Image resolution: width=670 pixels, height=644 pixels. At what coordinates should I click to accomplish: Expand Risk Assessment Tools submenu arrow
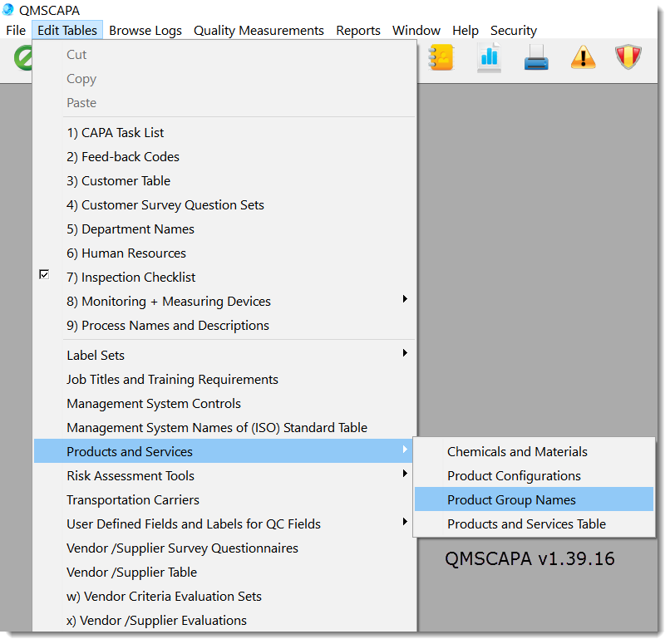405,474
